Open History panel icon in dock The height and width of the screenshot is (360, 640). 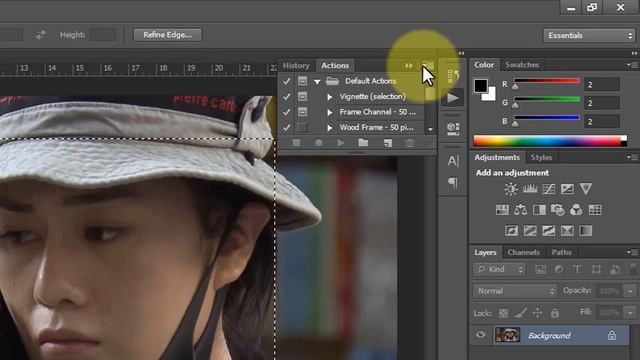(453, 76)
